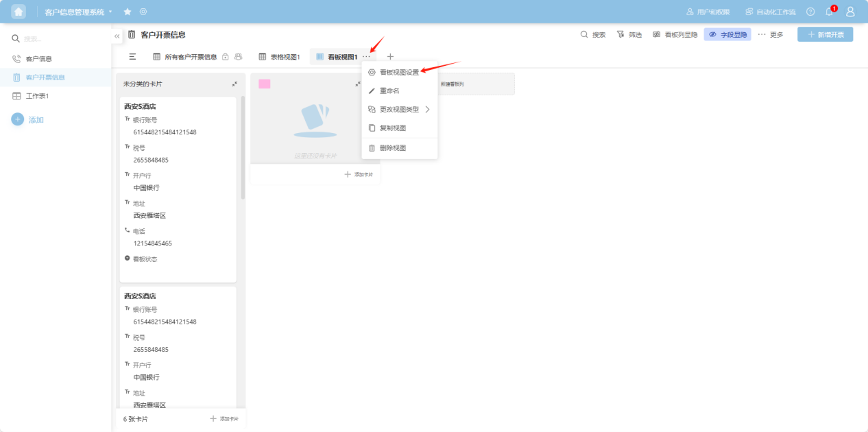Open the notification bell with red badge
Viewport: 868px width, 432px height.
click(829, 12)
